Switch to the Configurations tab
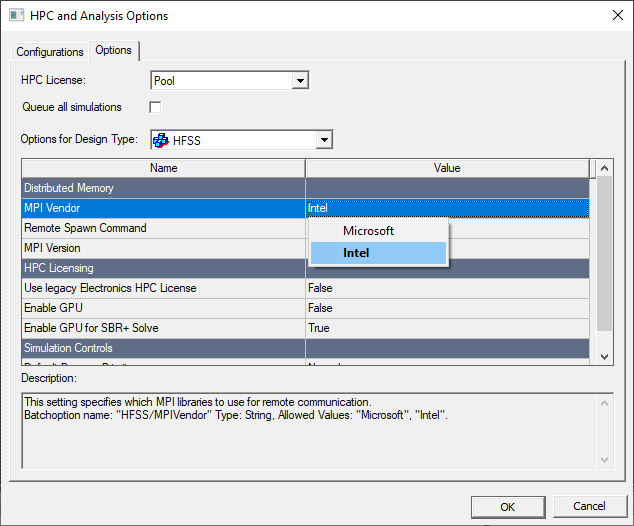The width and height of the screenshot is (634, 526). point(50,52)
